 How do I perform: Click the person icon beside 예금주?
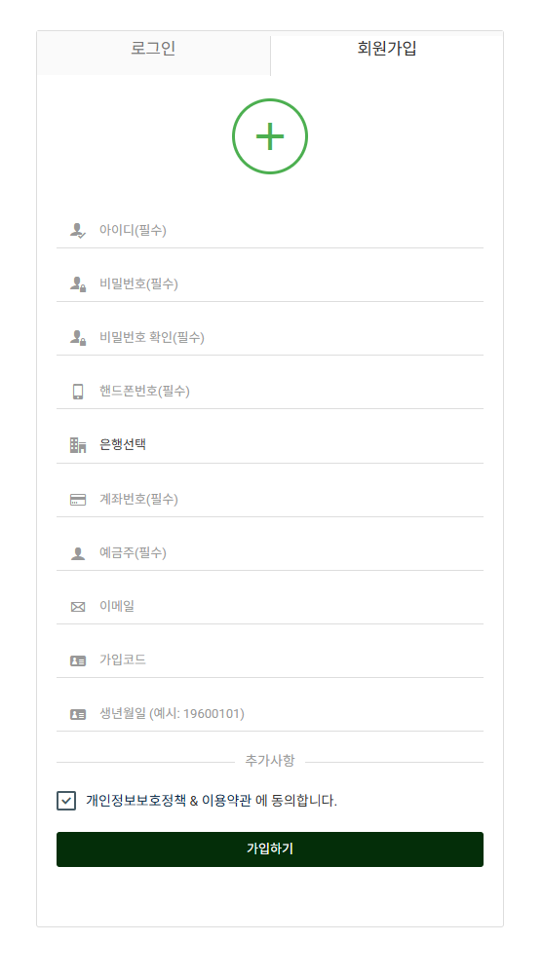point(78,553)
